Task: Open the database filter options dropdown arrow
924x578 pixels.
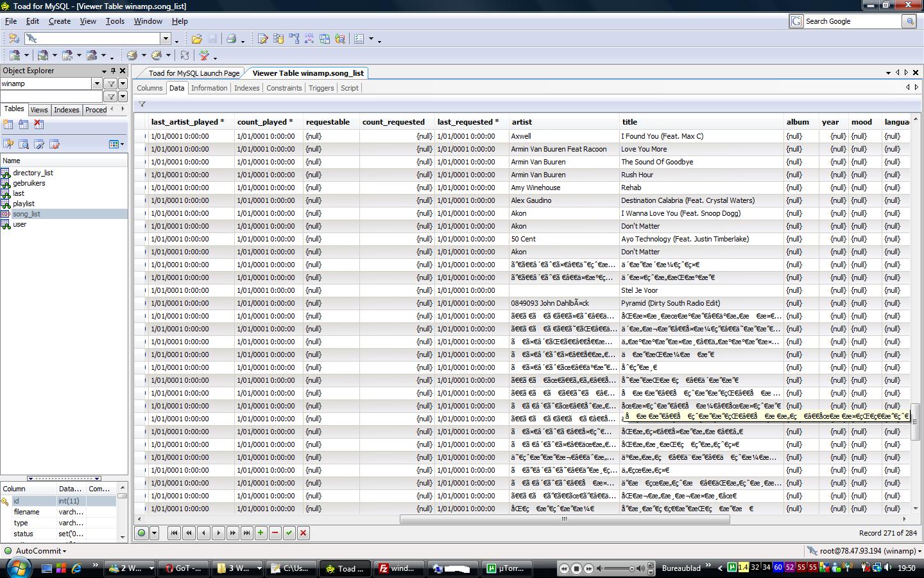Action: pyautogui.click(x=123, y=83)
